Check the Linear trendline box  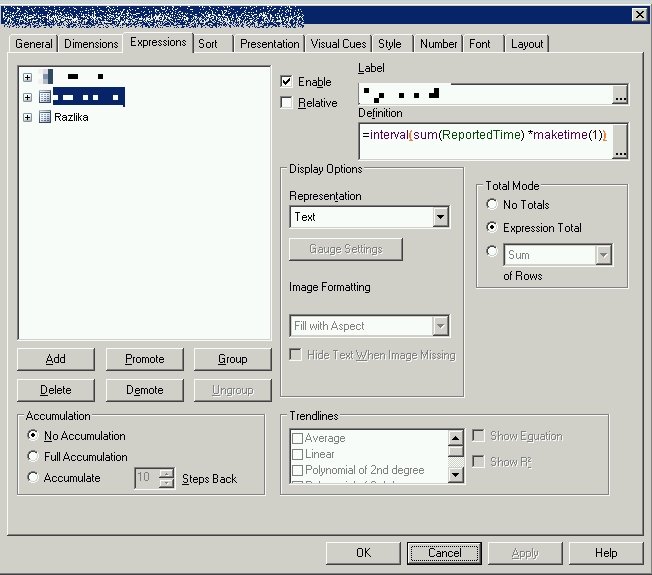297,454
